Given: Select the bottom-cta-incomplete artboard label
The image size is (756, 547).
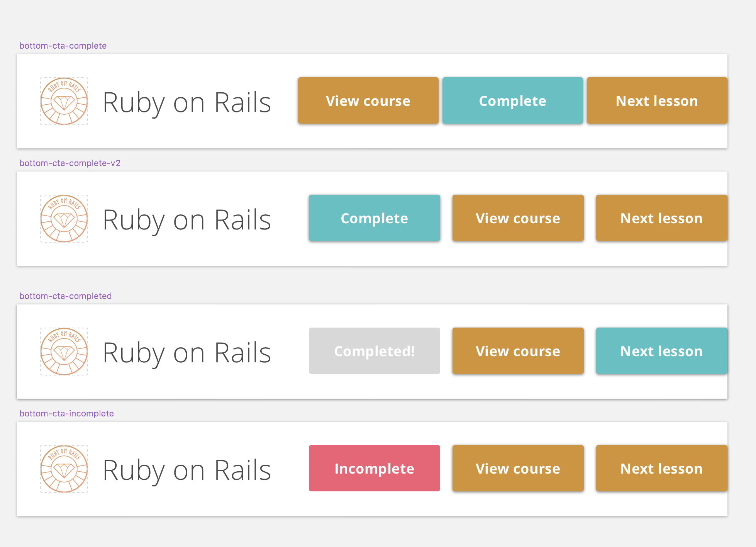Looking at the screenshot, I should pyautogui.click(x=66, y=413).
